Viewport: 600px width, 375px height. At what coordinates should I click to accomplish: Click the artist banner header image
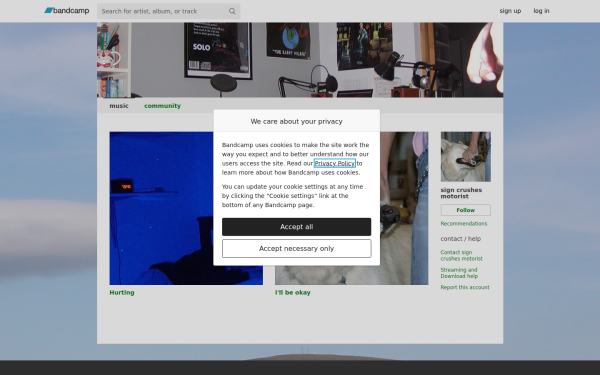tap(300, 60)
